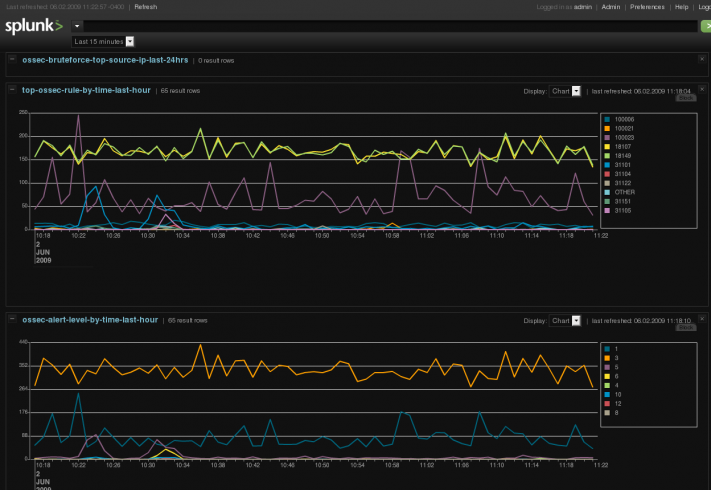Click the 31151 legend color swatch

[607, 201]
